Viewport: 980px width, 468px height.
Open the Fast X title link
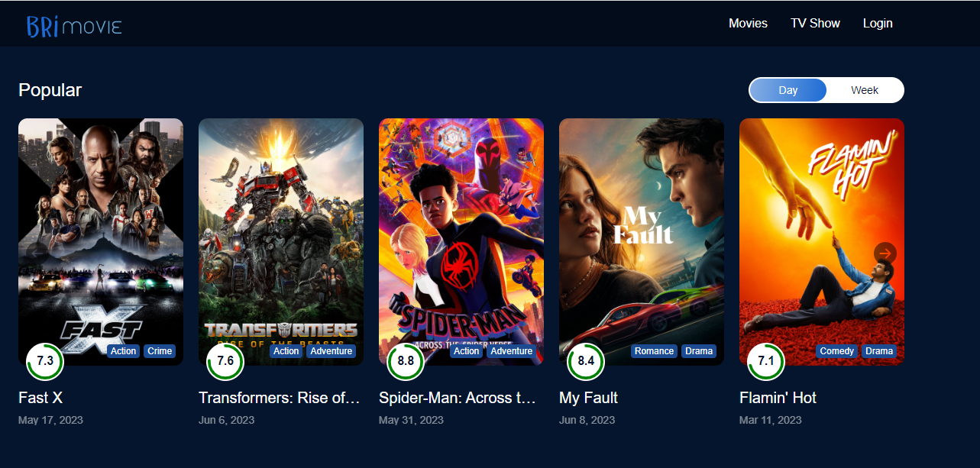(40, 398)
